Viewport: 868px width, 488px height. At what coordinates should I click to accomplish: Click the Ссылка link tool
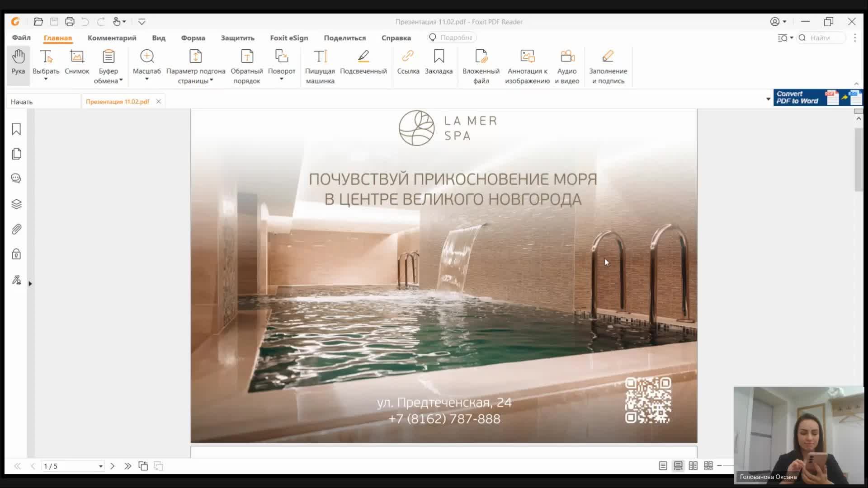click(x=408, y=61)
